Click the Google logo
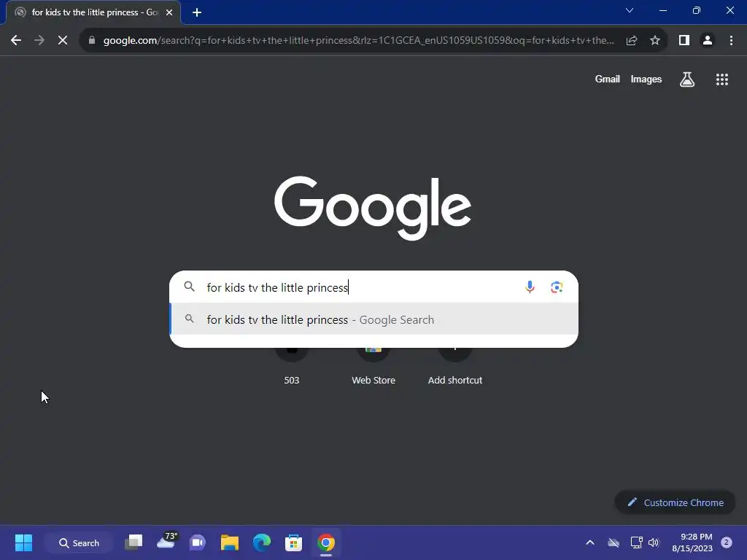 pyautogui.click(x=373, y=208)
